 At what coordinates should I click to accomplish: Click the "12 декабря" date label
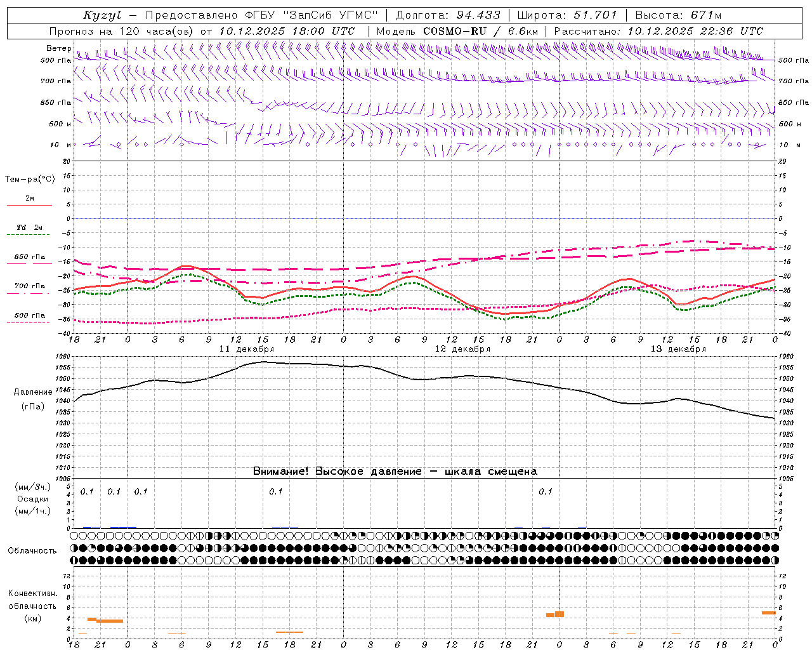[462, 349]
